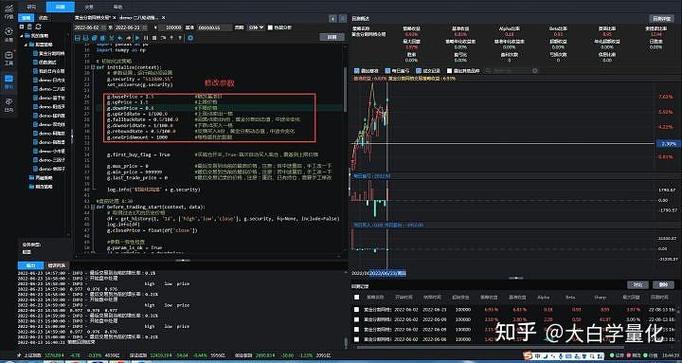The width and height of the screenshot is (682, 363).
Task: Switch to the demo-二八 editor file tab
Action: click(x=138, y=18)
